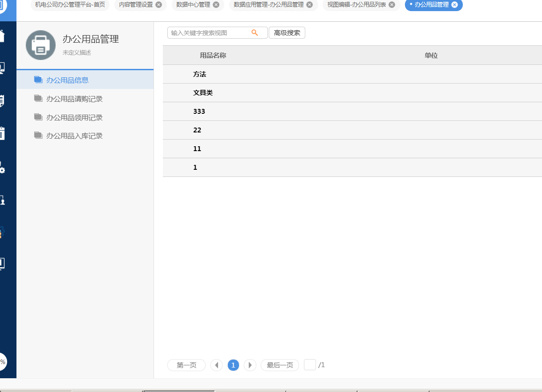Close the 数据中心管理 tab
Image resolution: width=542 pixels, height=392 pixels.
[x=216, y=6]
